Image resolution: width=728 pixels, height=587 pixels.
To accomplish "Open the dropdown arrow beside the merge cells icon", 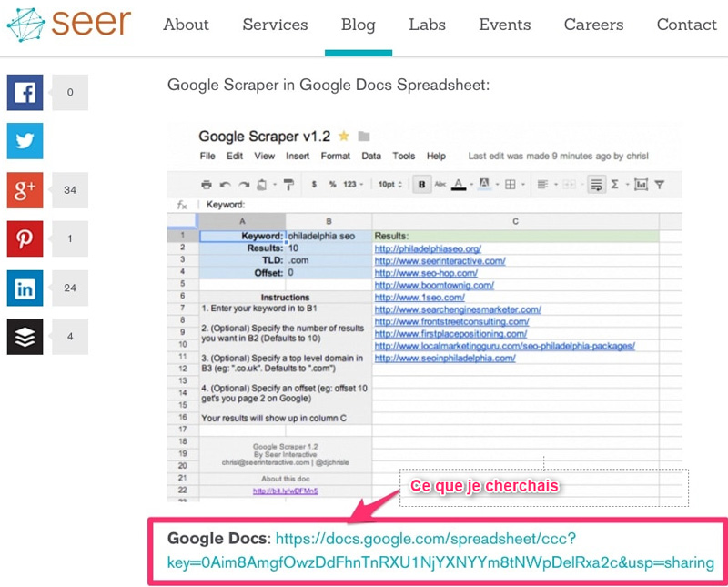I will pos(581,185).
